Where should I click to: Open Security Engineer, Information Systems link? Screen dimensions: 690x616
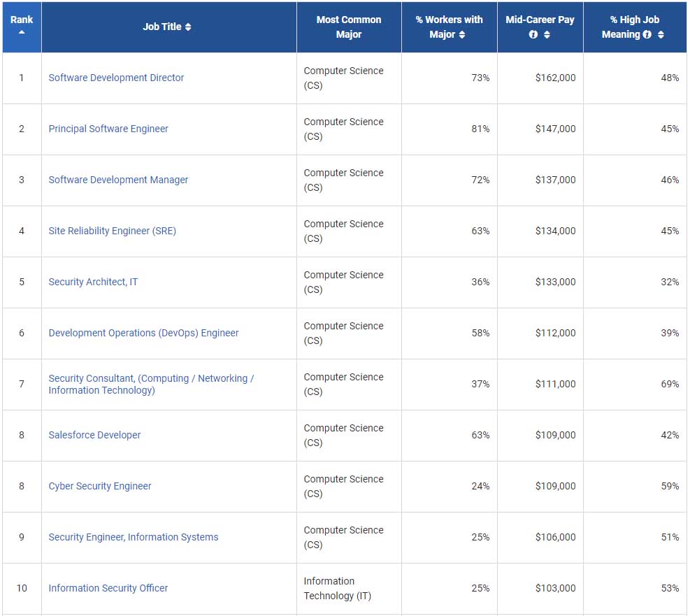click(134, 537)
